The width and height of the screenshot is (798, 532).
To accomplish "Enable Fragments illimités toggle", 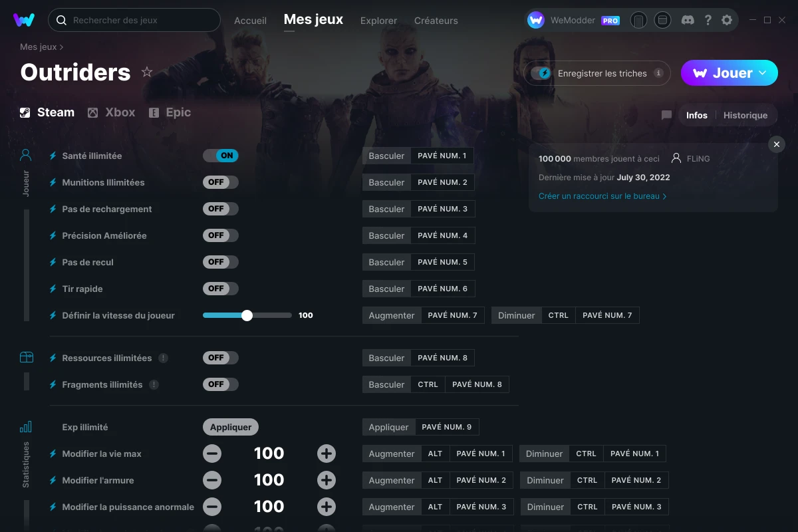I will point(221,384).
